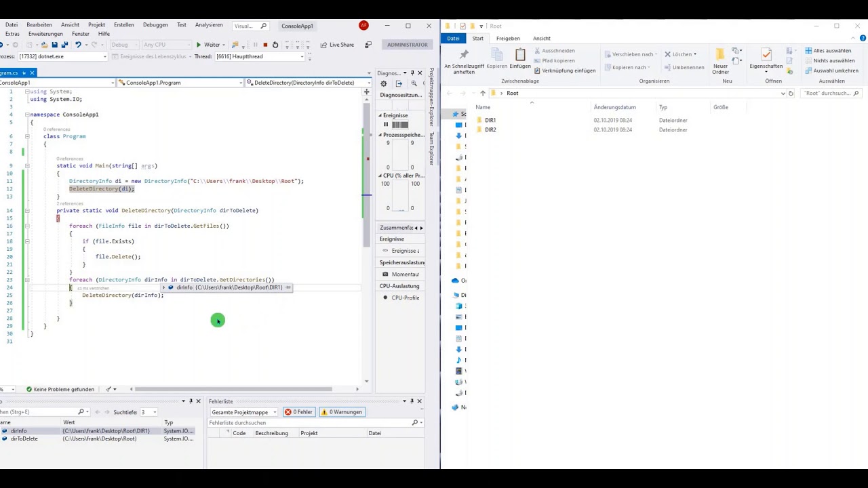Switch to the Freigeben ribbon tab
Viewport: 868px width, 488px height.
pos(508,39)
